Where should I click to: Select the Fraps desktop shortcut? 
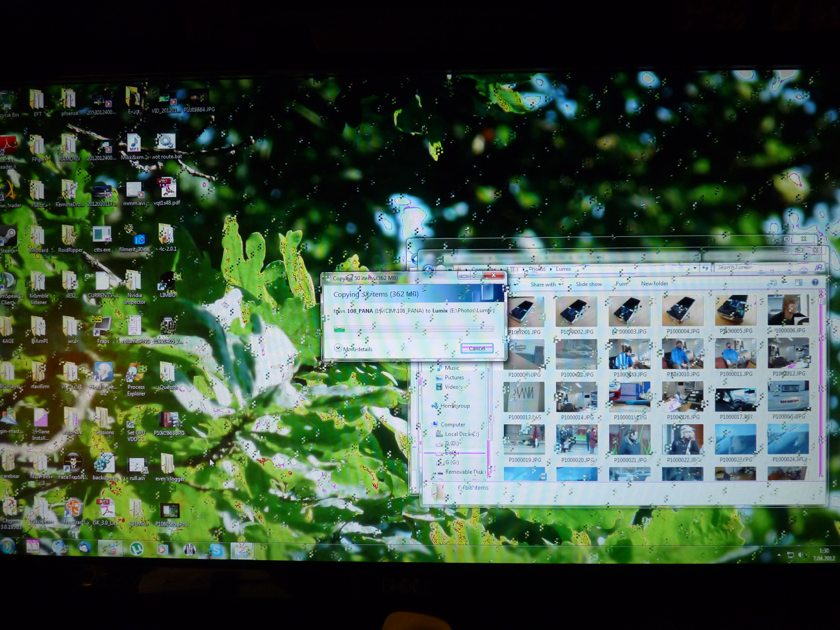pyautogui.click(x=103, y=330)
